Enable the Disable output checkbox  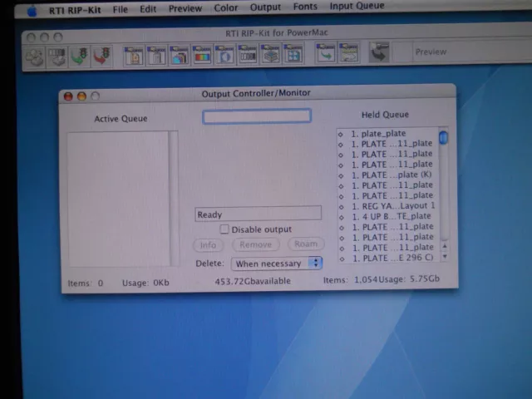click(224, 229)
